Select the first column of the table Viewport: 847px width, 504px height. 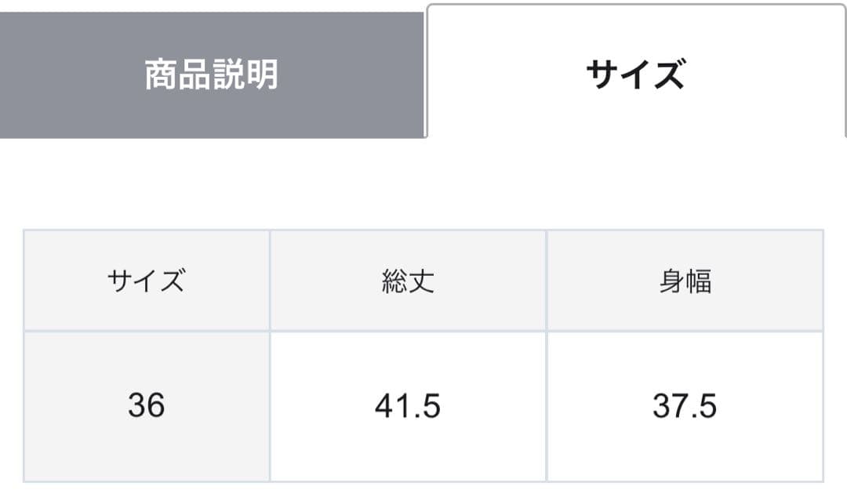point(146,353)
